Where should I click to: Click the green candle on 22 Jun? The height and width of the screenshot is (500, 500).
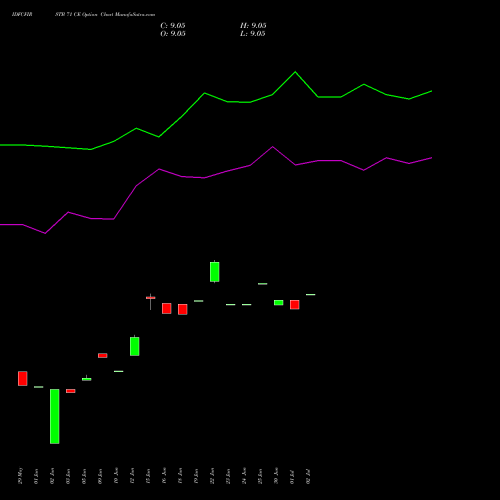(215, 272)
